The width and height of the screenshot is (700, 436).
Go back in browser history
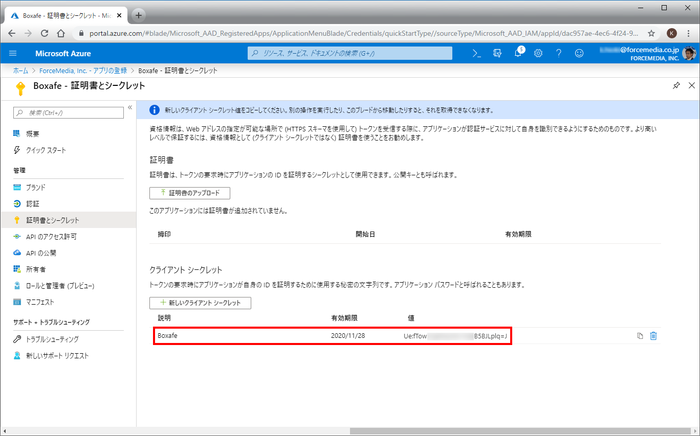coord(12,33)
